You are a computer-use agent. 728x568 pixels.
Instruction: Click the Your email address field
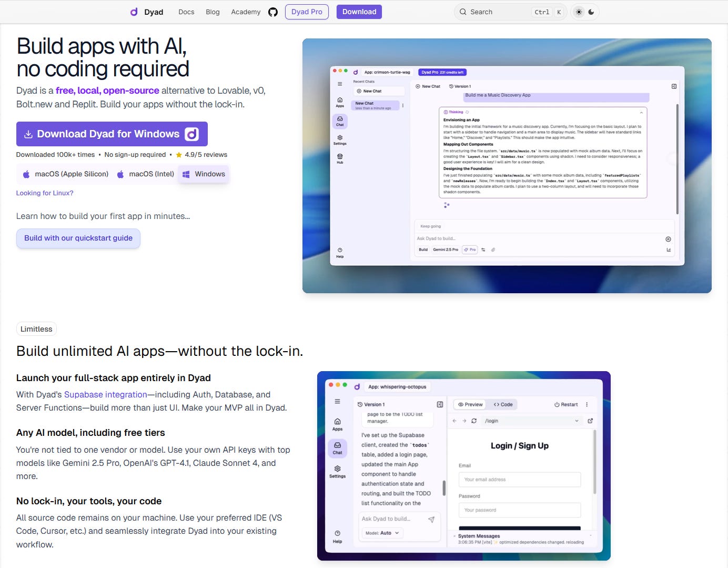(x=520, y=480)
